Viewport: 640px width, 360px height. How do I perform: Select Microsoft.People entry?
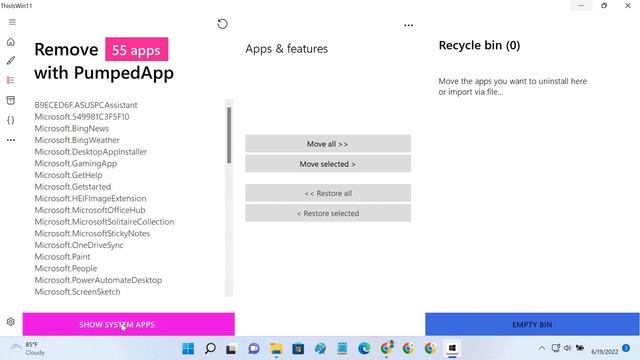(66, 268)
